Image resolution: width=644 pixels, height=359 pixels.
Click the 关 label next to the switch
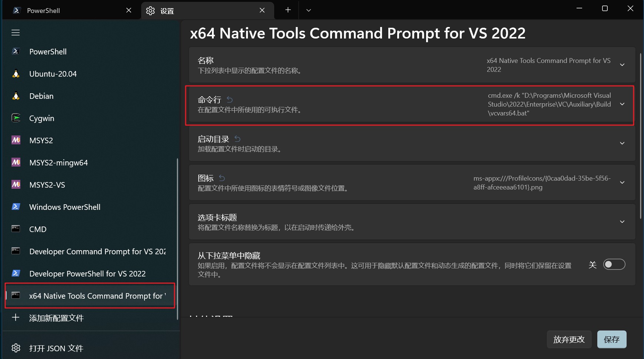592,265
